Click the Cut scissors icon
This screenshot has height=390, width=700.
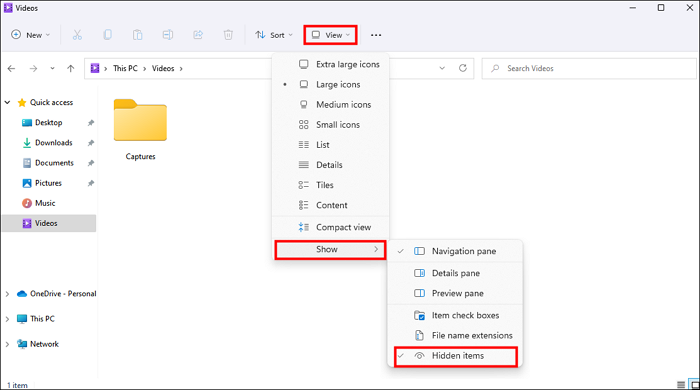[77, 35]
